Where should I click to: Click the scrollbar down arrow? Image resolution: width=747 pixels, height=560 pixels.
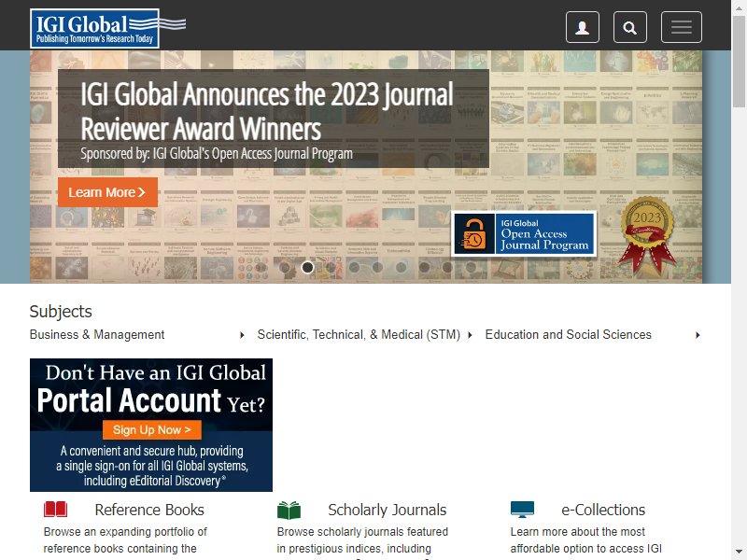pos(739,553)
